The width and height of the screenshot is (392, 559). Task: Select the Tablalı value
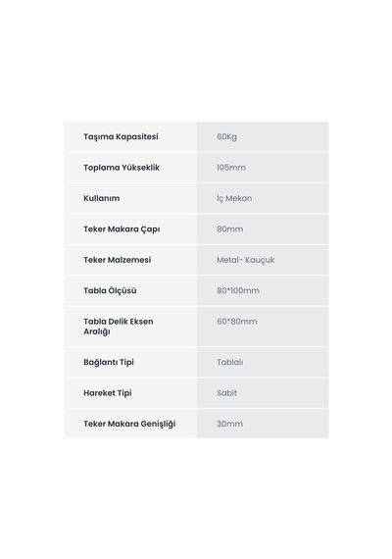(x=230, y=362)
